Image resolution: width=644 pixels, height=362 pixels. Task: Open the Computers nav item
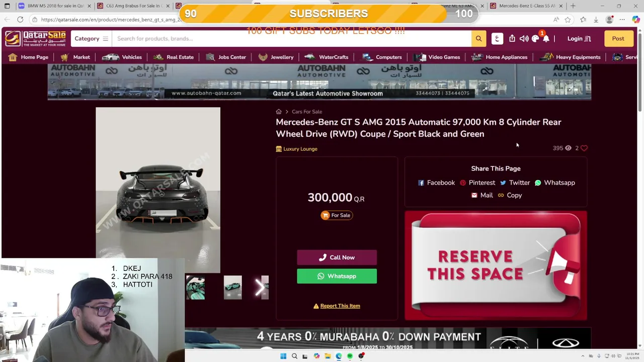coord(382,57)
